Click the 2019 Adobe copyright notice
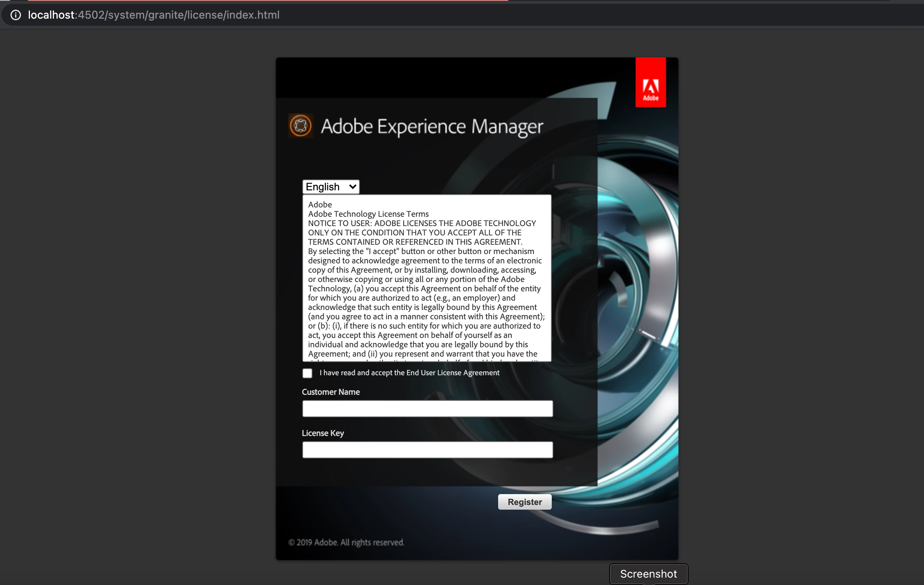 tap(346, 542)
